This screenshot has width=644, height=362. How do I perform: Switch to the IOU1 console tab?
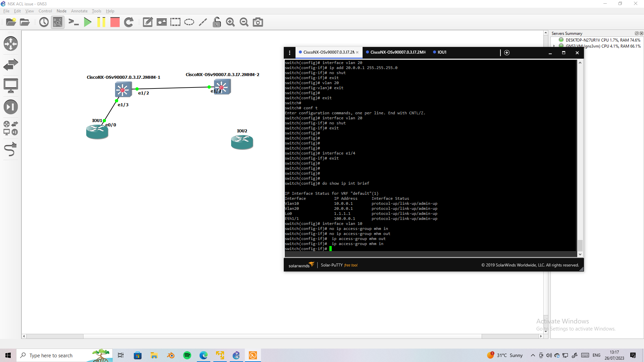click(442, 52)
